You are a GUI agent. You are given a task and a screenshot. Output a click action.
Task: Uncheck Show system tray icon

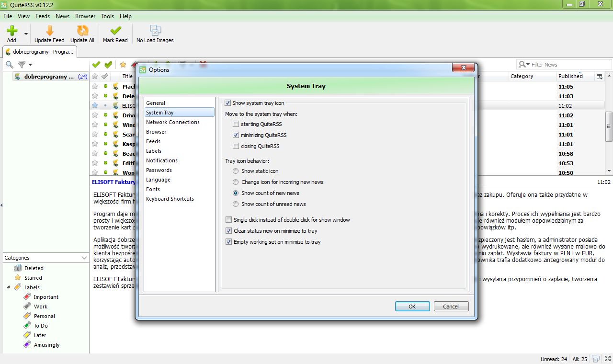point(227,103)
